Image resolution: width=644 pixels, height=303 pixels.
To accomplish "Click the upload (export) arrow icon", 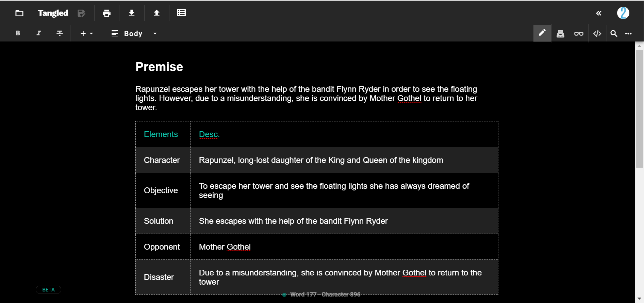I will coord(156,13).
